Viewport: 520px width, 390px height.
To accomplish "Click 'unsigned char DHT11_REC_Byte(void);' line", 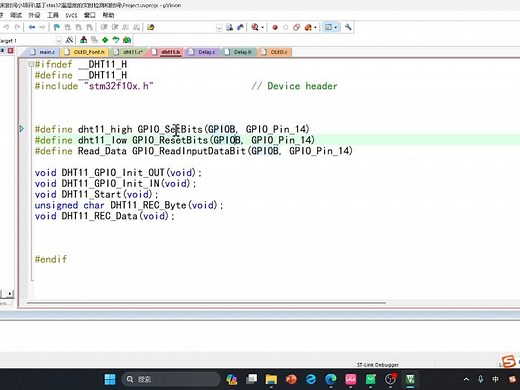I will coord(129,205).
